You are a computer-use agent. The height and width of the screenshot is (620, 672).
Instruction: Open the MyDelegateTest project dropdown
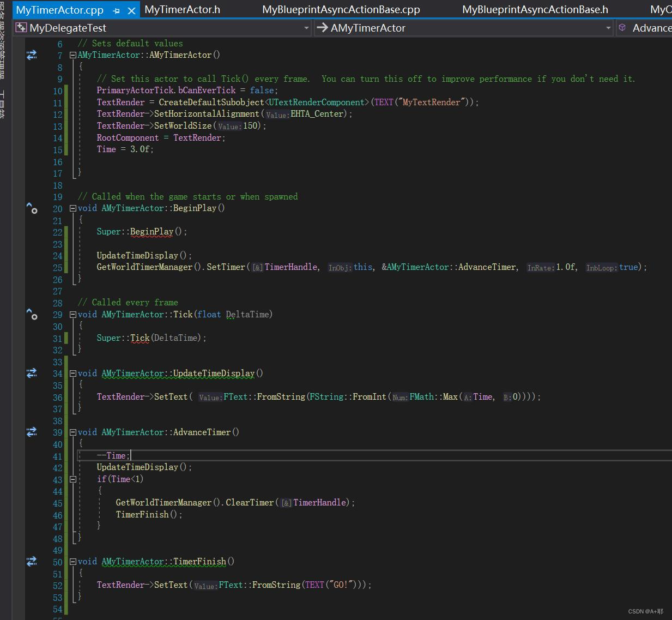click(x=306, y=27)
